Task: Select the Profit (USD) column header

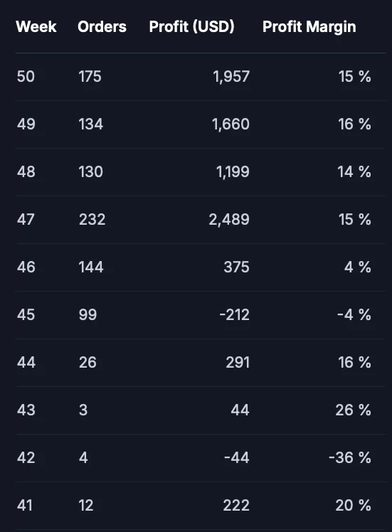Action: point(192,27)
